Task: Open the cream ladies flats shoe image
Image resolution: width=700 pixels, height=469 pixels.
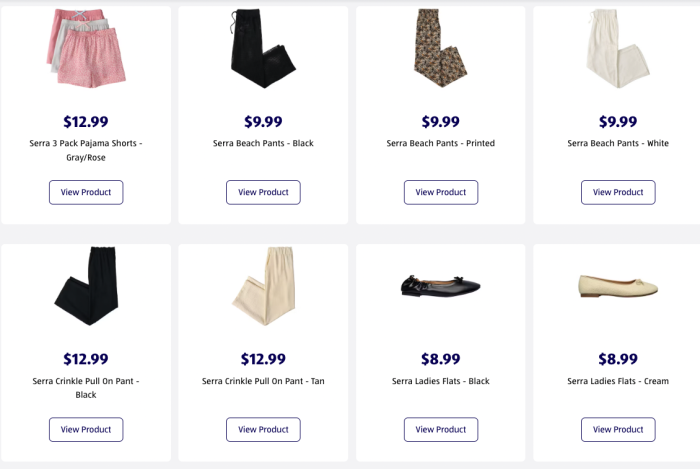Action: pyautogui.click(x=618, y=286)
